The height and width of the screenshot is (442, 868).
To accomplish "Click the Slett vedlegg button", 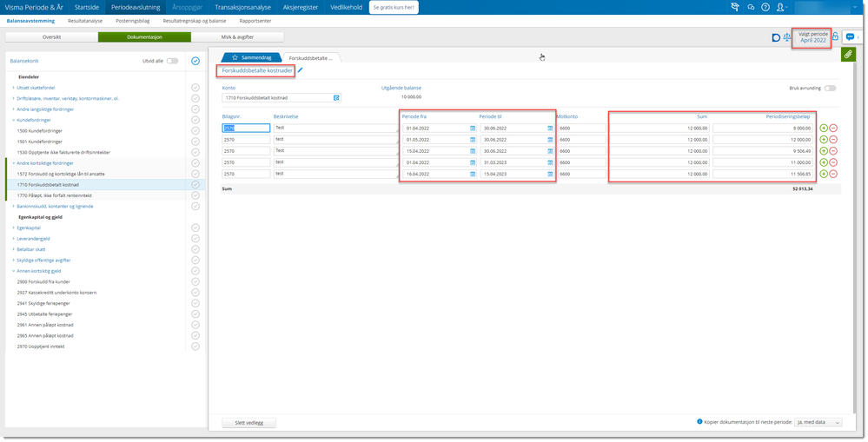I will coord(248,423).
